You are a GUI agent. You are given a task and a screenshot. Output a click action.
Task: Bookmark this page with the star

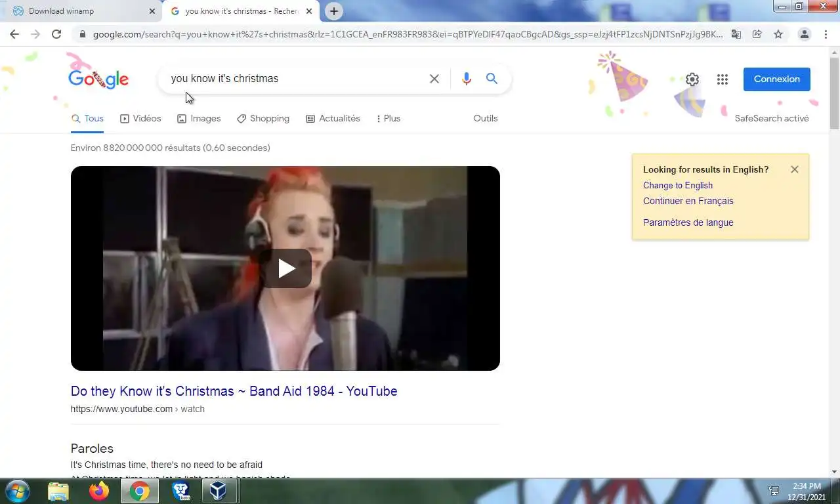778,34
